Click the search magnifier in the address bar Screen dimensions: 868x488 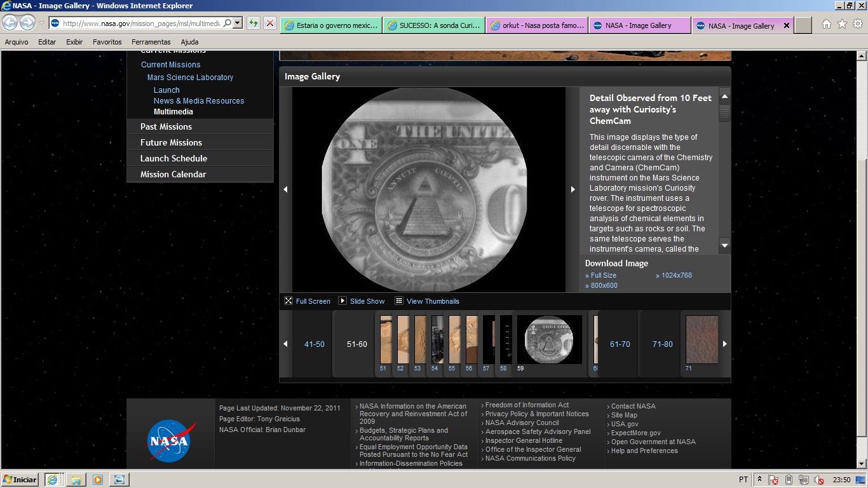[227, 24]
